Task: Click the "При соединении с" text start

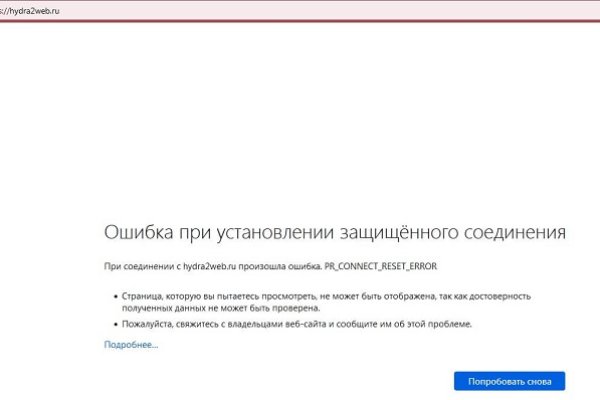Action: point(138,266)
